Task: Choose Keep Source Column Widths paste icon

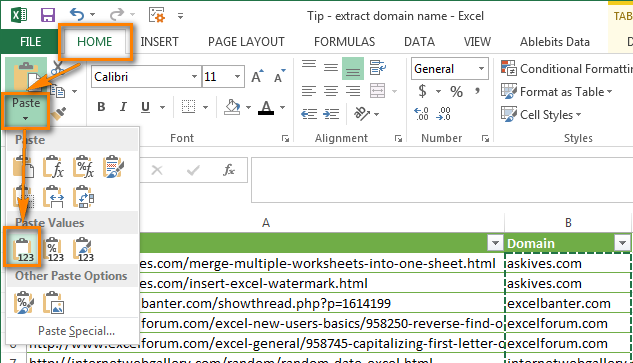Action: point(53,197)
